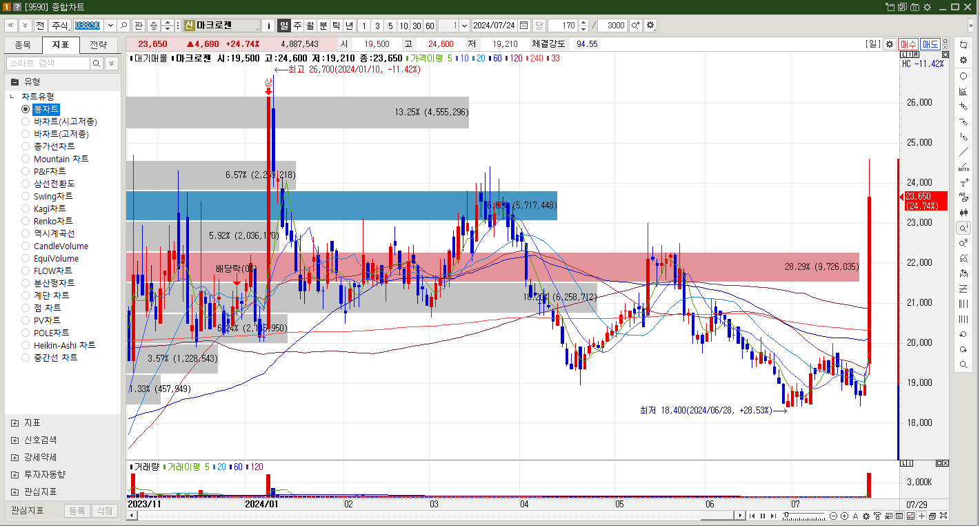Toggle the crosshair plus icon at bottom

coord(921,516)
